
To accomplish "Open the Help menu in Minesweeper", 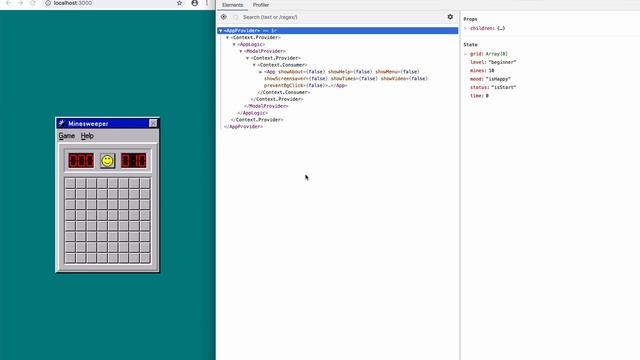I will [87, 136].
